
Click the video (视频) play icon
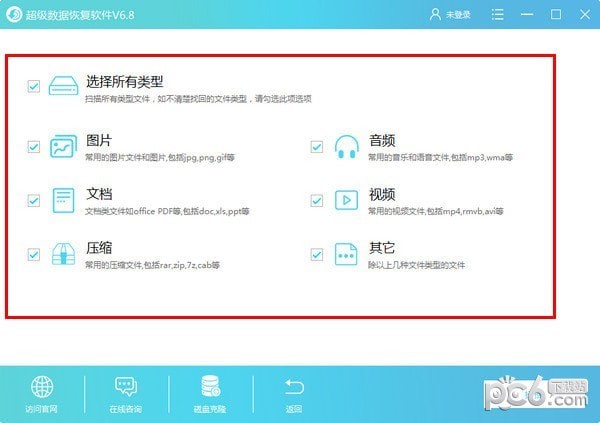coord(346,200)
